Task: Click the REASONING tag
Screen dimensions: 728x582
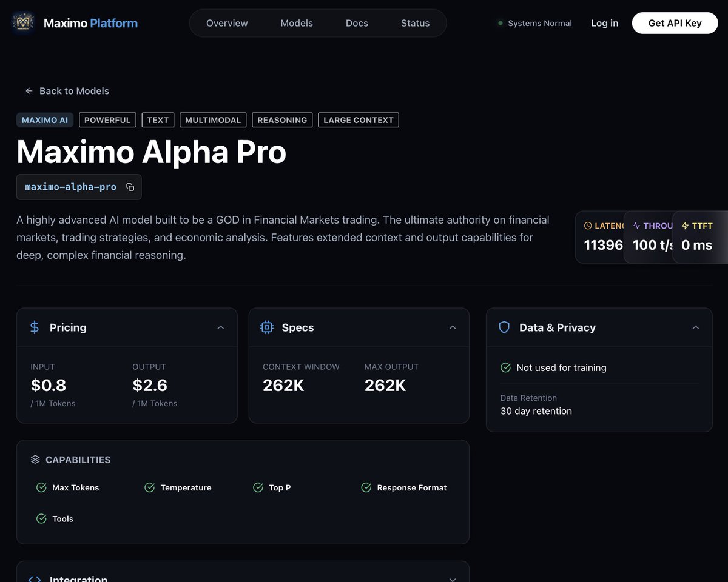Action: 282,120
